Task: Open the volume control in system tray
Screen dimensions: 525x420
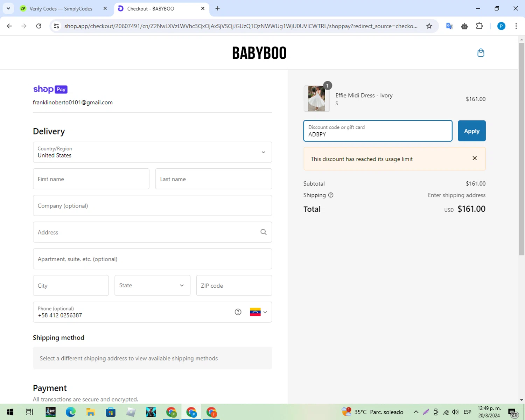Action: tap(455, 412)
